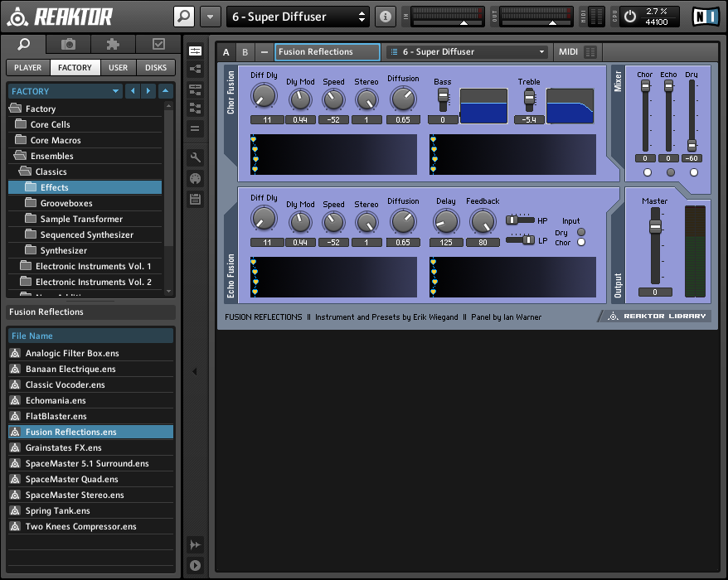Click browser back arrow
The height and width of the screenshot is (580, 728).
[x=133, y=91]
